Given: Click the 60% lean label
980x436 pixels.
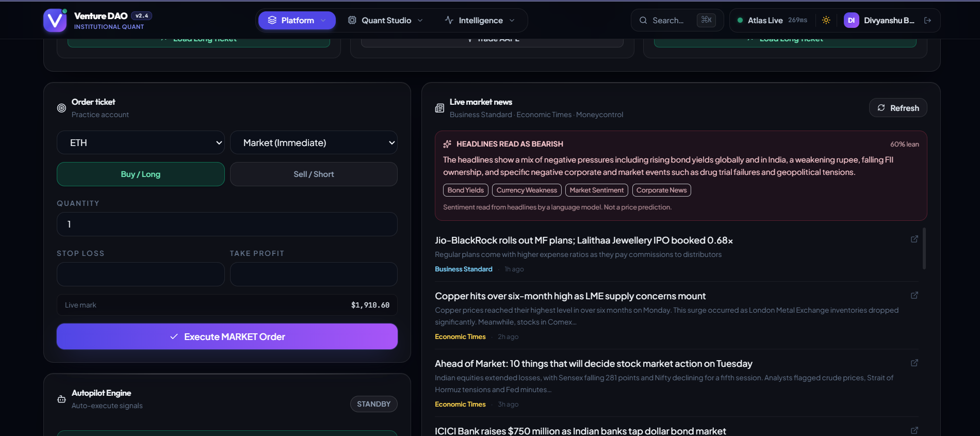Looking at the screenshot, I should (x=905, y=144).
